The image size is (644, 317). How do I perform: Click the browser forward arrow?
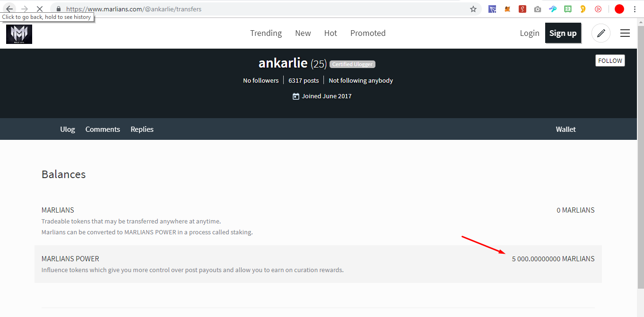(25, 9)
